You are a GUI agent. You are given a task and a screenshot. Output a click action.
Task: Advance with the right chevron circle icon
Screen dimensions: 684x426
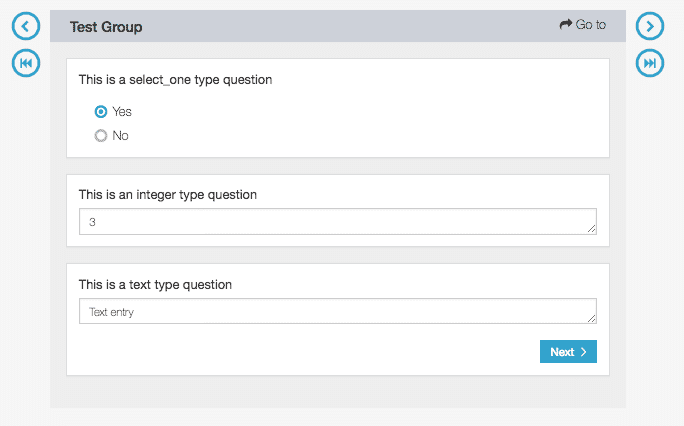click(x=650, y=26)
